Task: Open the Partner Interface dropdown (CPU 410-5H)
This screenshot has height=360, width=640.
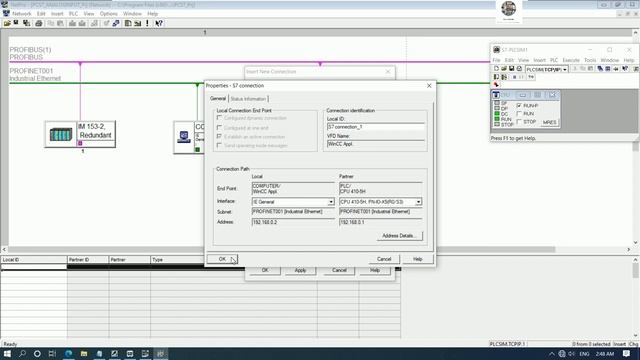Action: tap(418, 202)
